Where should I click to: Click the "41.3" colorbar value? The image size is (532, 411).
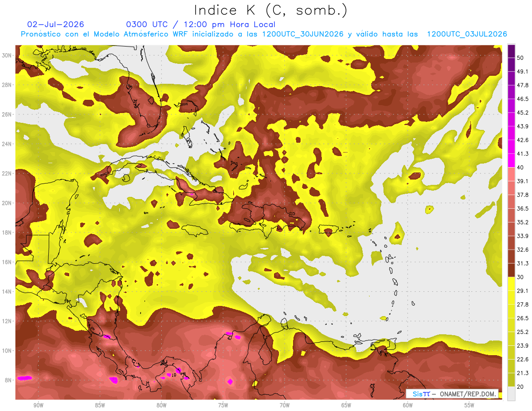click(522, 154)
